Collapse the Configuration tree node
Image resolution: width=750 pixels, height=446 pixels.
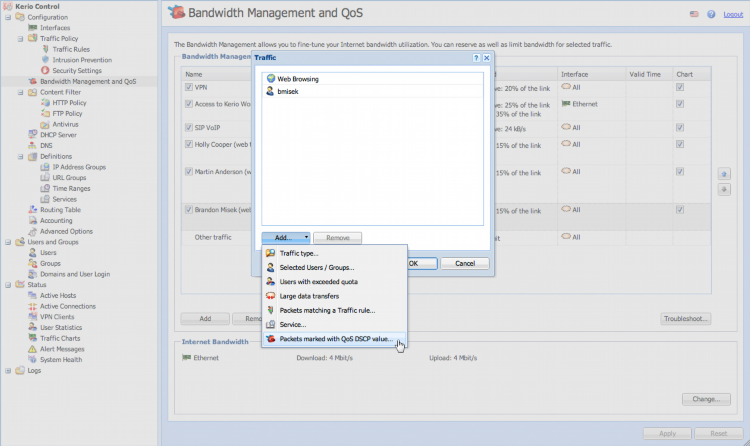click(x=8, y=17)
